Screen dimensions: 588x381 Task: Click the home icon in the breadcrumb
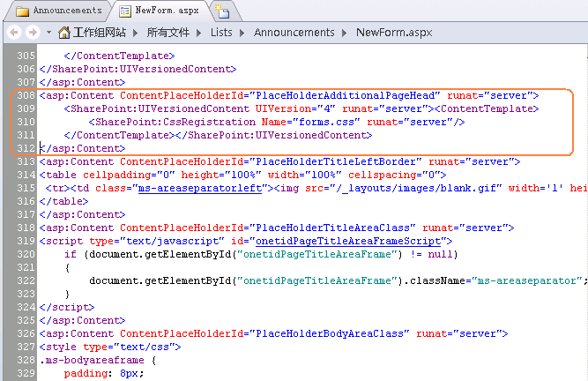(64, 33)
